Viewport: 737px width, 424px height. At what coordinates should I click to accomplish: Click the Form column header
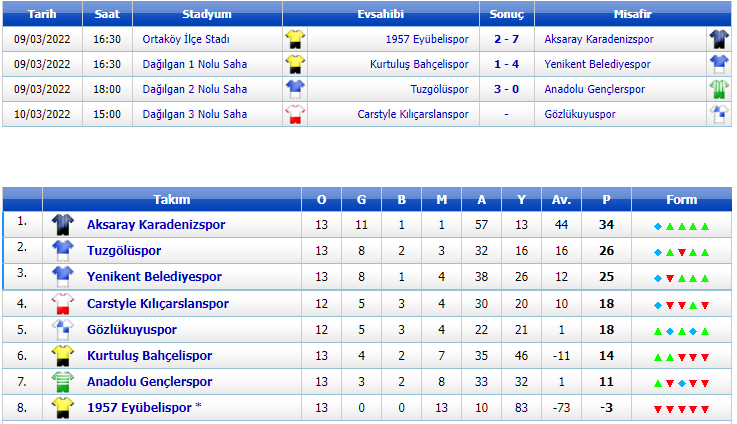pyautogui.click(x=681, y=199)
